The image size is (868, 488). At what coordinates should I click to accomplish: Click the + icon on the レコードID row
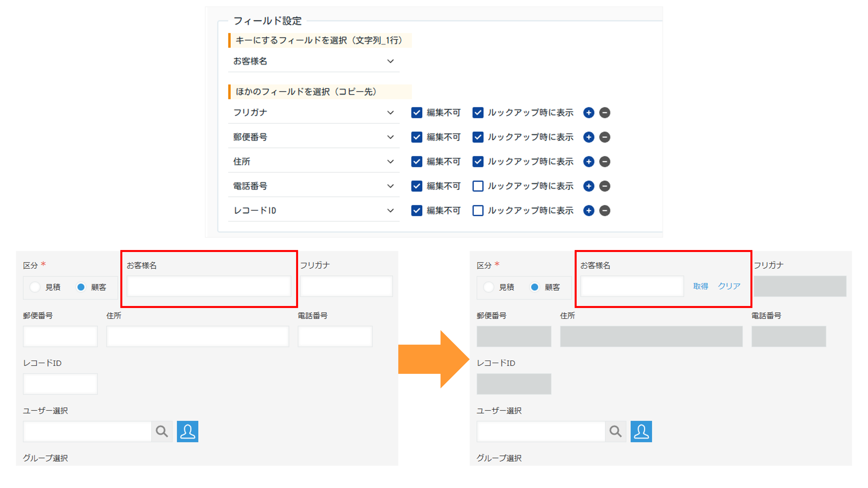[x=589, y=211]
